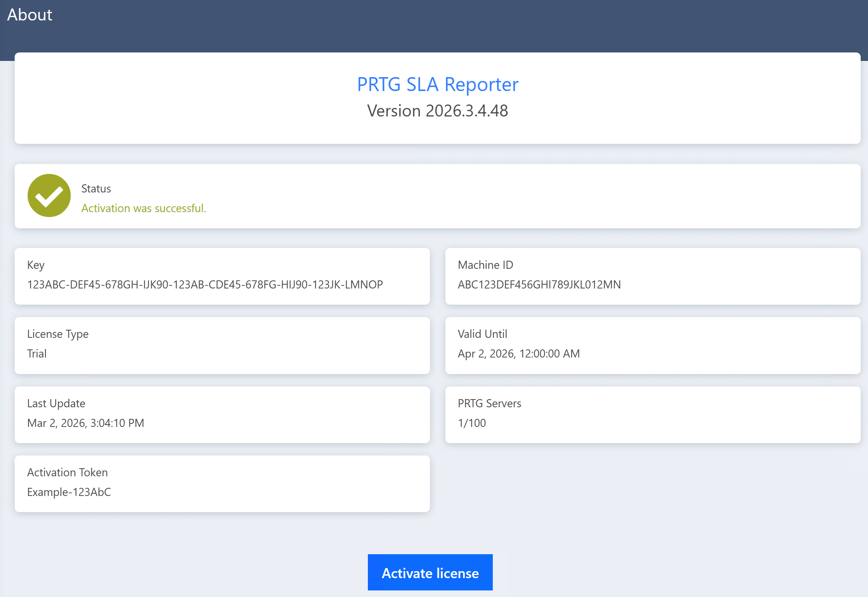Click the Key label
This screenshot has width=868, height=597.
tap(36, 265)
